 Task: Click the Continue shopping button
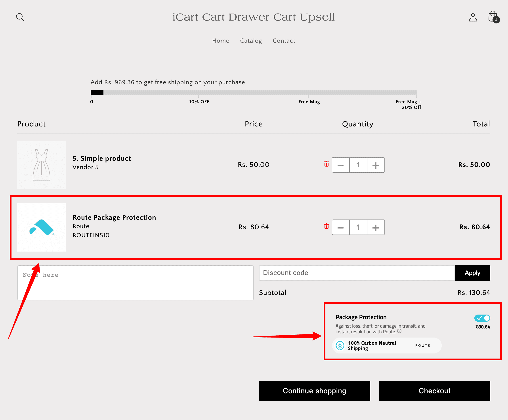pyautogui.click(x=315, y=391)
